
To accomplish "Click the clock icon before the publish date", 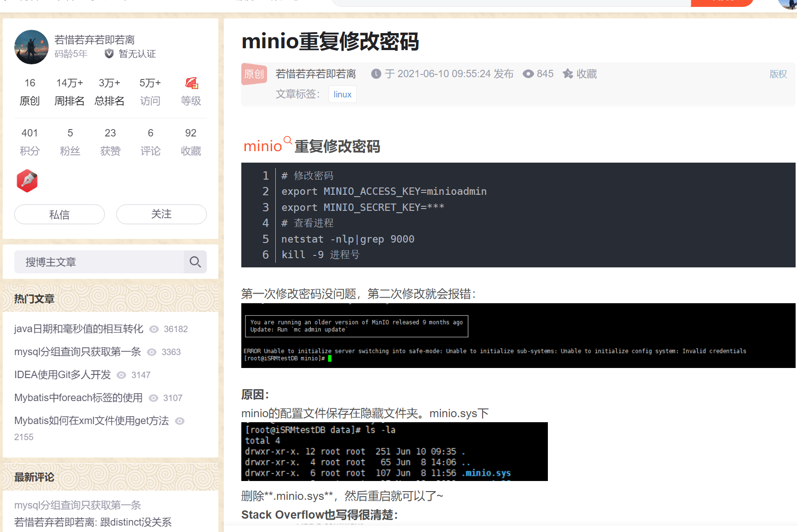I will 376,74.
